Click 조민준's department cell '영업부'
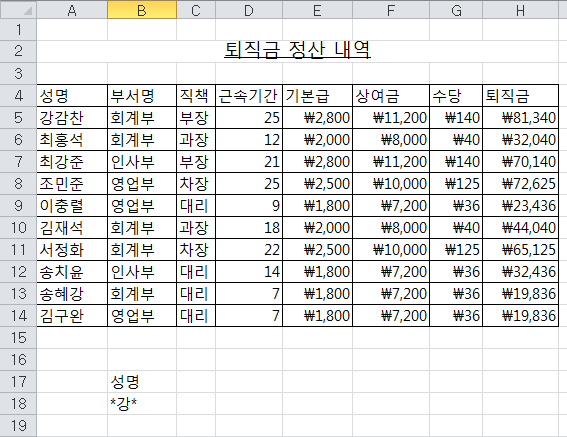 tap(142, 183)
